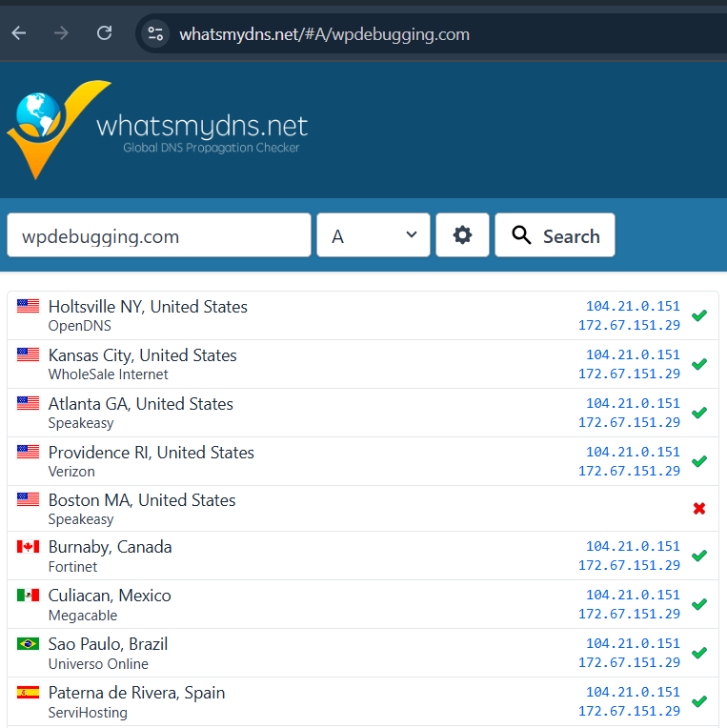Click the Verizon provider label
Image resolution: width=727 pixels, height=728 pixels.
pos(71,472)
